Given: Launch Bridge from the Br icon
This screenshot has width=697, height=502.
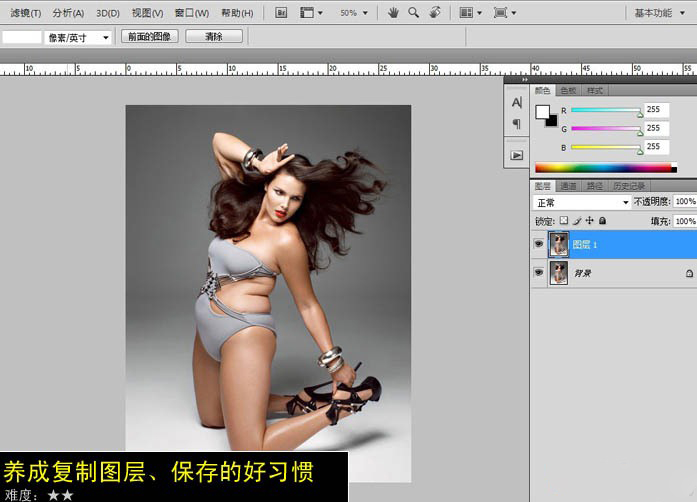Looking at the screenshot, I should [x=280, y=13].
